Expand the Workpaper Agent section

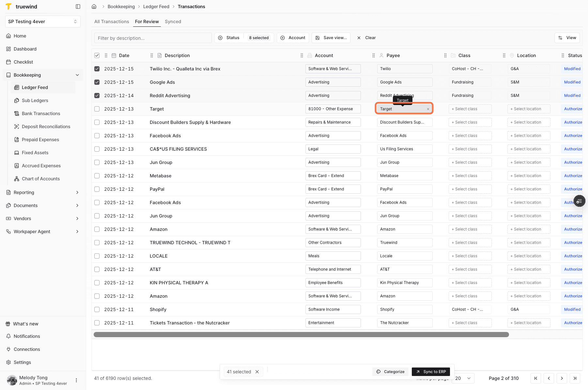coord(77,232)
